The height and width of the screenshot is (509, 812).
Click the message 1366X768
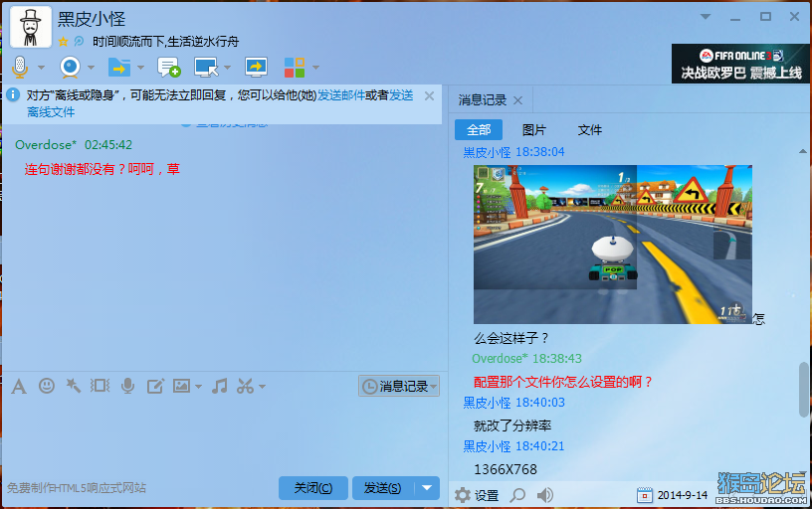point(506,469)
